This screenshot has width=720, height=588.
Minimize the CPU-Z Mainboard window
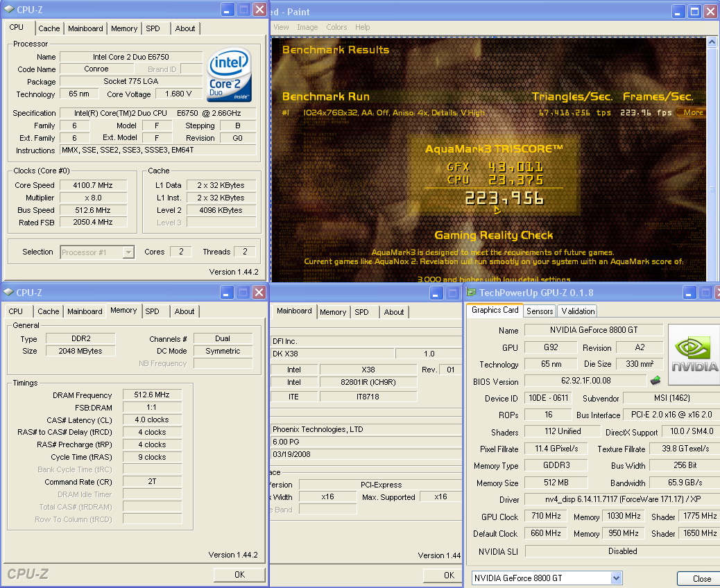point(436,293)
